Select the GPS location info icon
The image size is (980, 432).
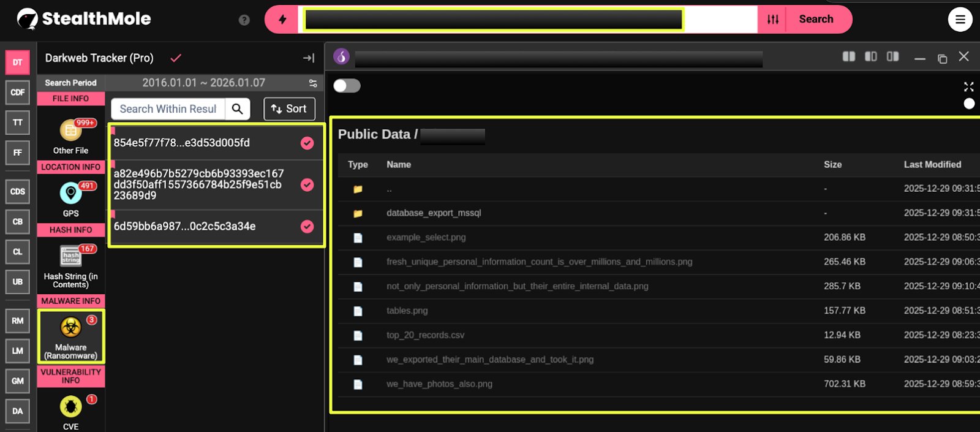70,194
